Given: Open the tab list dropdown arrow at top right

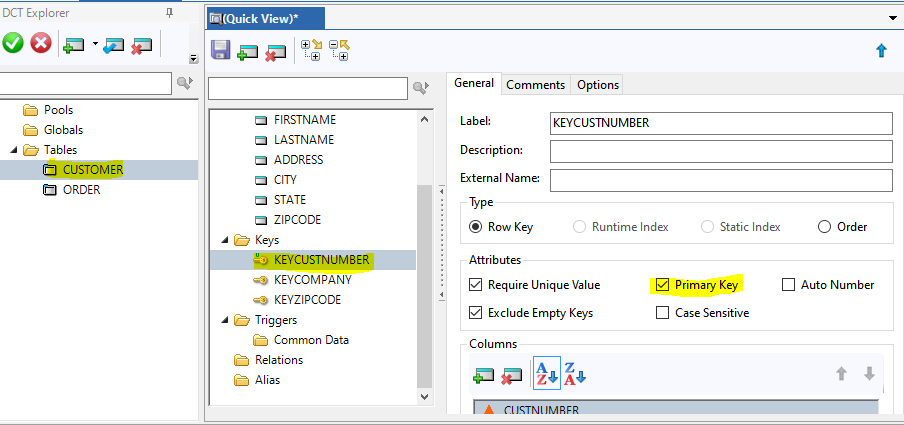Looking at the screenshot, I should (893, 18).
